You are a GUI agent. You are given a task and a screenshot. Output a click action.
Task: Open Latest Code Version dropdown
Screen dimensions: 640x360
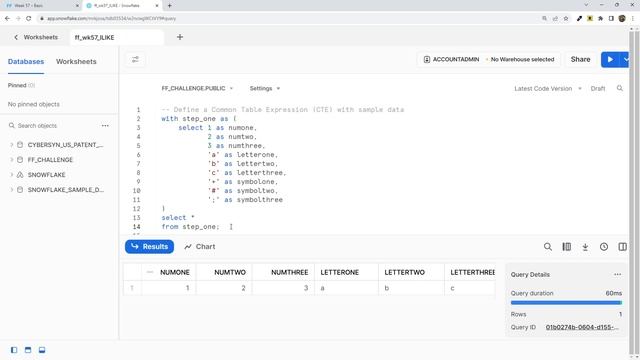548,89
